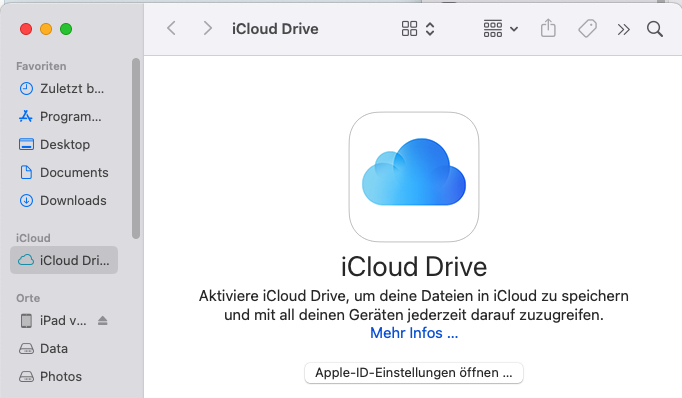Open the grouping options dropdown
This screenshot has height=398, width=682.
click(514, 29)
